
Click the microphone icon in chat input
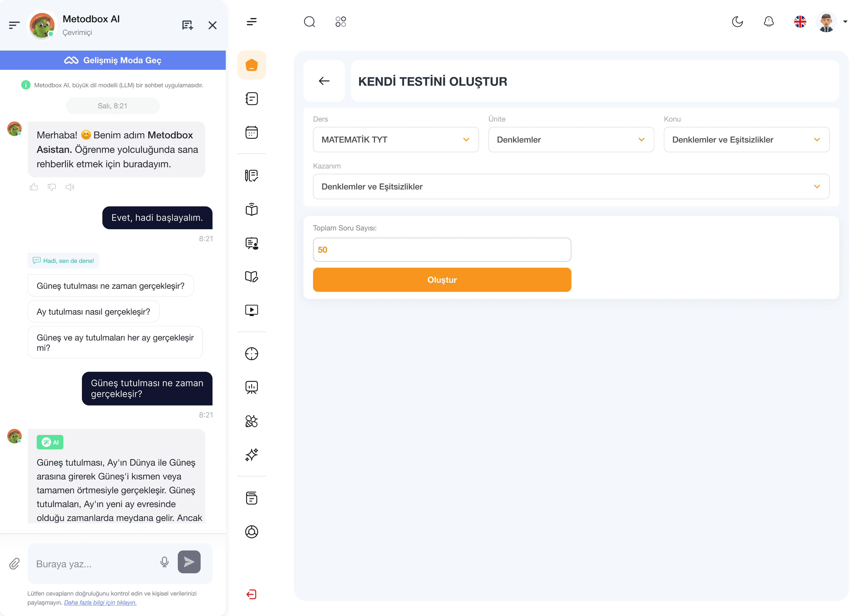[164, 562]
